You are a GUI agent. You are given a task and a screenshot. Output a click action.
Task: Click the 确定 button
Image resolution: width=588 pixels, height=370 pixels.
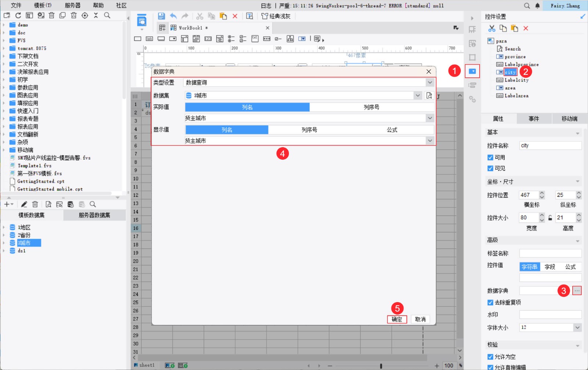pos(397,319)
